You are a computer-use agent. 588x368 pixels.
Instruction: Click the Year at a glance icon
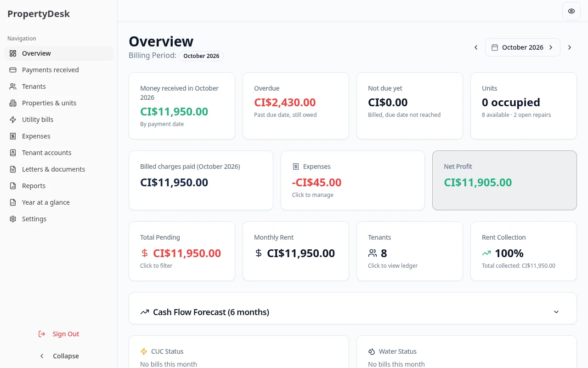point(13,202)
